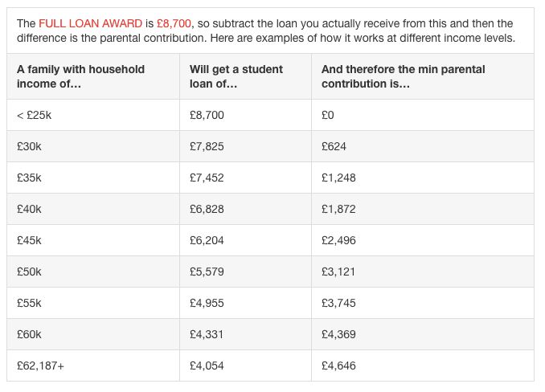Click the £1,872 contribution value
The image size is (545, 392).
pyautogui.click(x=338, y=209)
